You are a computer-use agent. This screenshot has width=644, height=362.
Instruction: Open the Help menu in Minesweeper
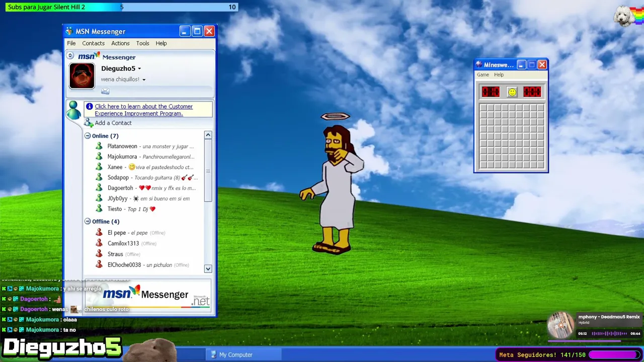[x=499, y=75]
